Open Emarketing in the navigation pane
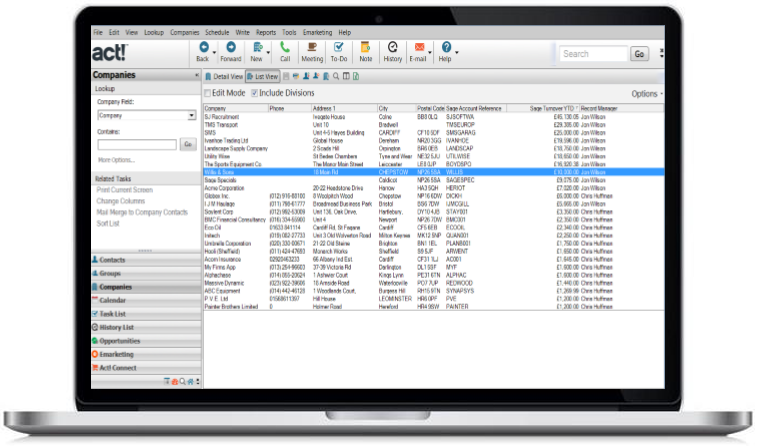This screenshot has height=447, width=758. point(146,355)
